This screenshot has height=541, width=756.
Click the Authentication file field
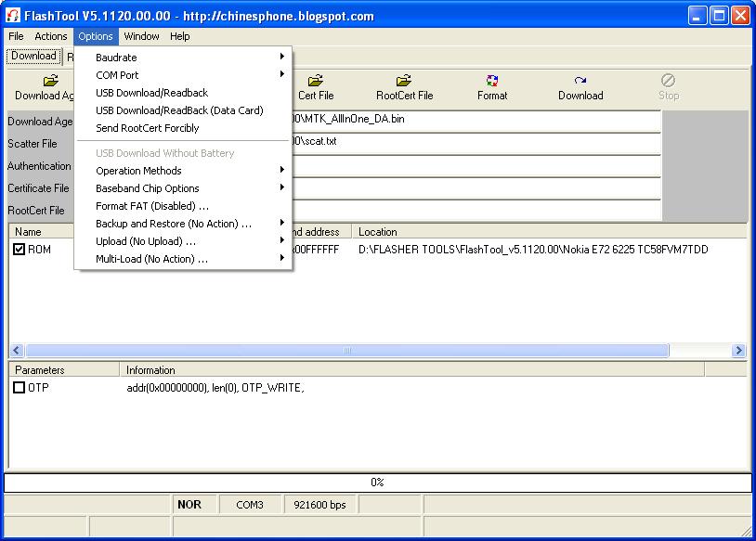coord(476,166)
